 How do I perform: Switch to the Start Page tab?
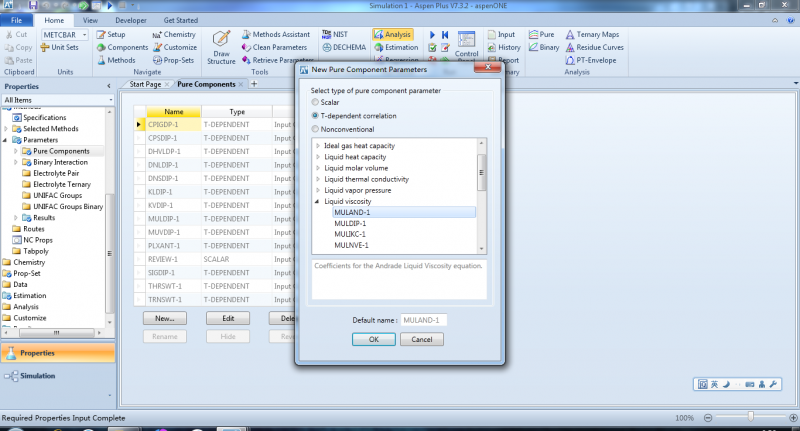coord(145,84)
